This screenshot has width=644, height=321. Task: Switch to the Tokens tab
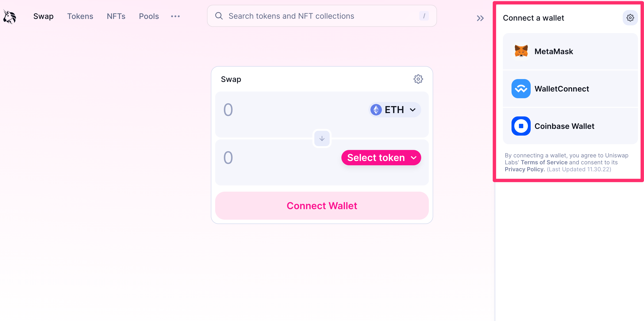tap(80, 16)
